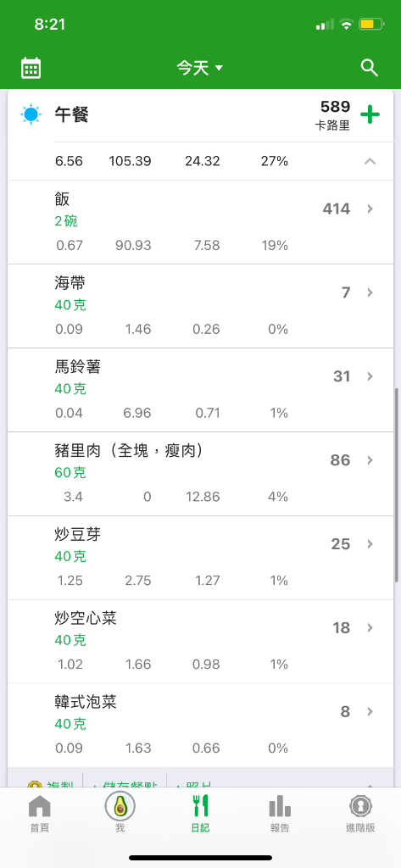Collapse lunch nutrient summary chevron
This screenshot has width=401, height=868.
[370, 162]
